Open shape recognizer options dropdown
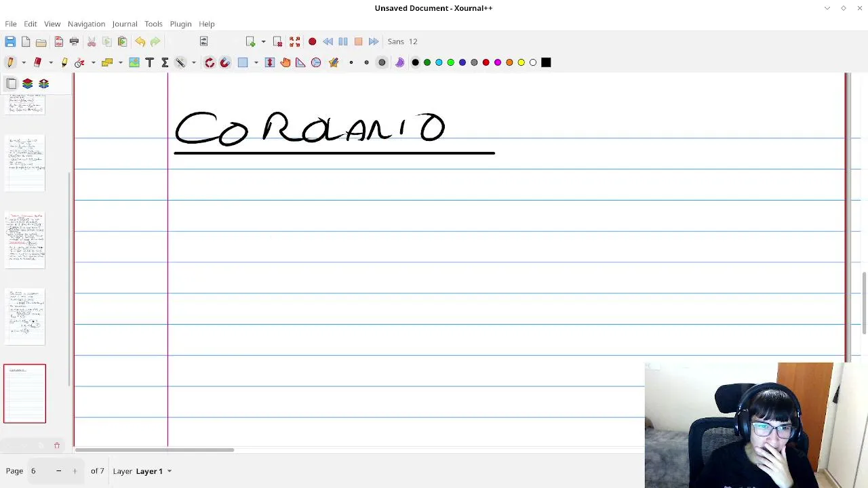 point(93,62)
